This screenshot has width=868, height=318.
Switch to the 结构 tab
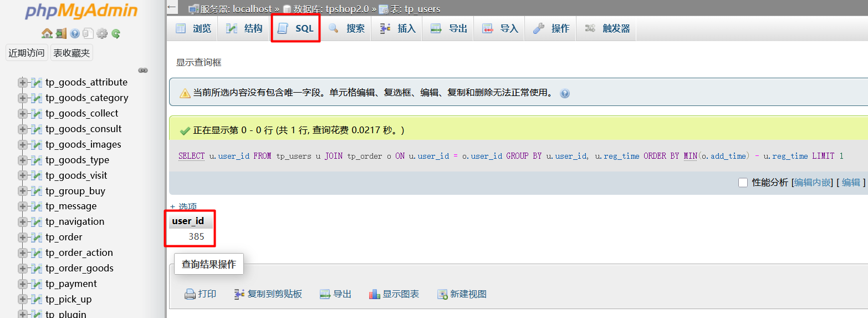pyautogui.click(x=244, y=29)
